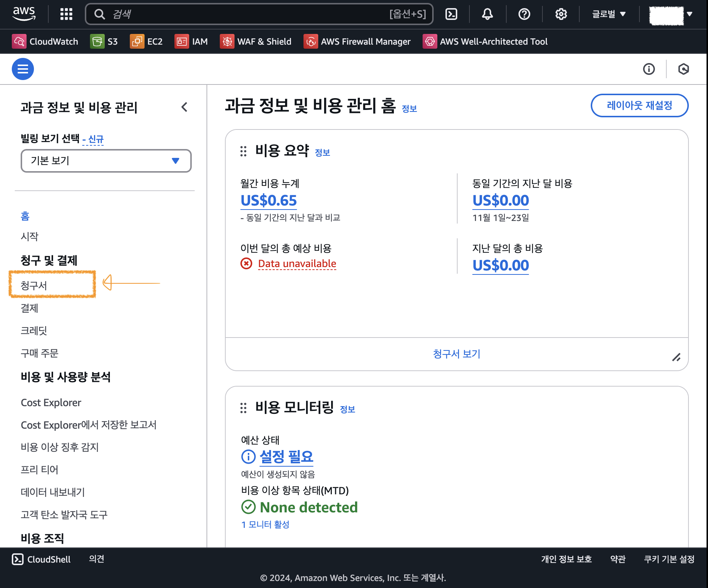Open the help question mark menu
The image size is (708, 588).
(x=524, y=14)
